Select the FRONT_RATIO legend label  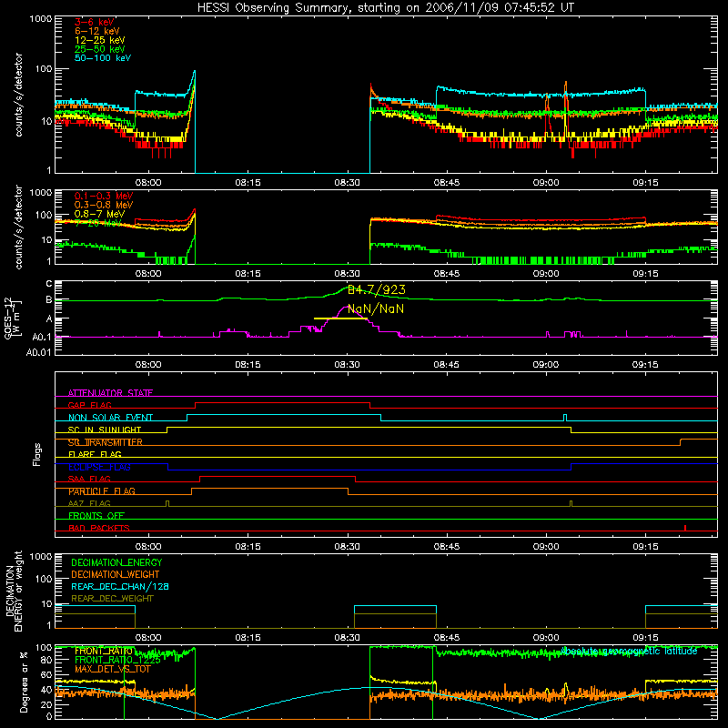click(104, 651)
